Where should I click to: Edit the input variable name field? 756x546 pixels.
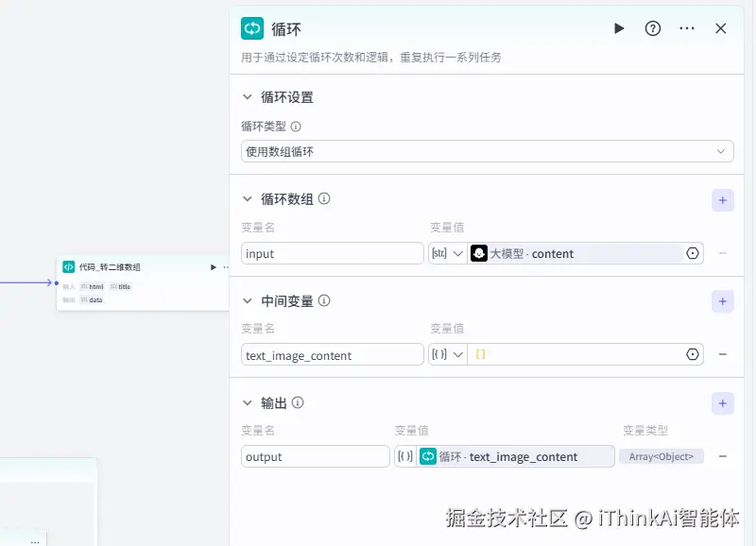[333, 253]
